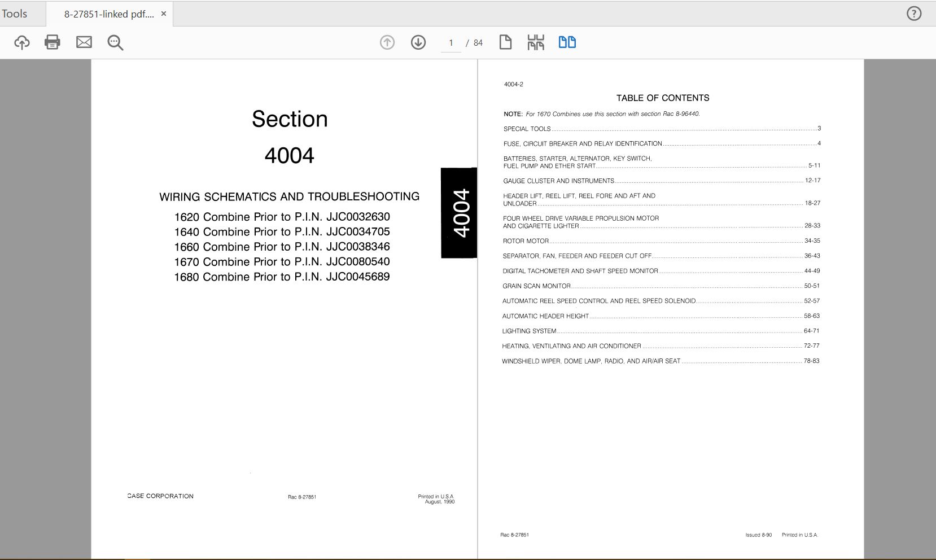Open SEPARATOR, FAN, FEEDER AND FEEDER CUT OFF entry
The image size is (936, 560).
(x=662, y=256)
